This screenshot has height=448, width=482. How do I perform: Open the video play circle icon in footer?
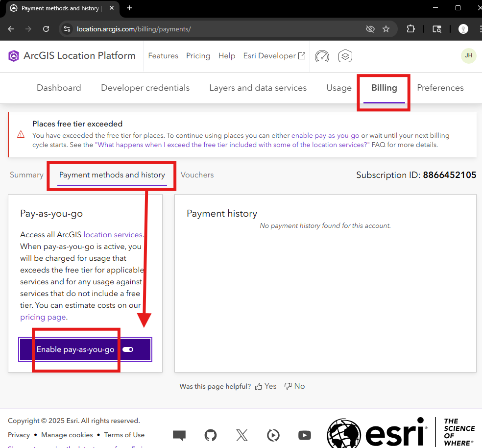click(273, 435)
